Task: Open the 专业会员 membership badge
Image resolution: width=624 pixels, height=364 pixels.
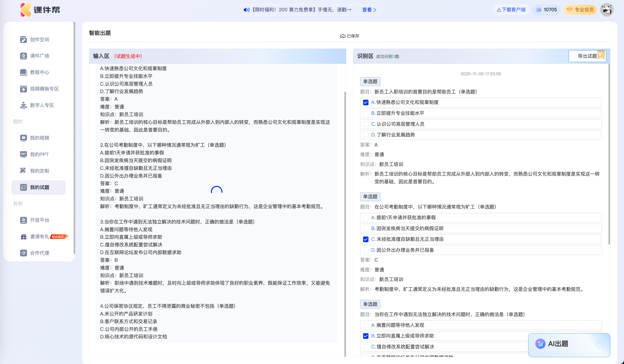Action: tap(580, 10)
